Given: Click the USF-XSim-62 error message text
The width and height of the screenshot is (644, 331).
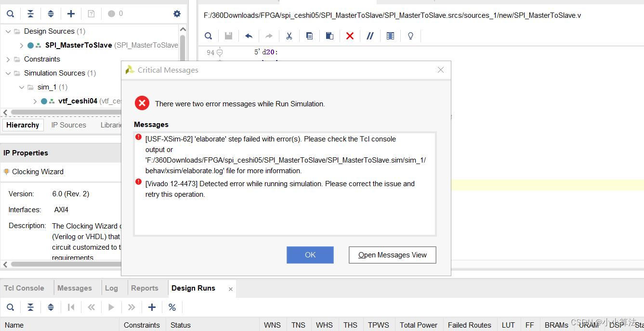Looking at the screenshot, I should tap(286, 155).
